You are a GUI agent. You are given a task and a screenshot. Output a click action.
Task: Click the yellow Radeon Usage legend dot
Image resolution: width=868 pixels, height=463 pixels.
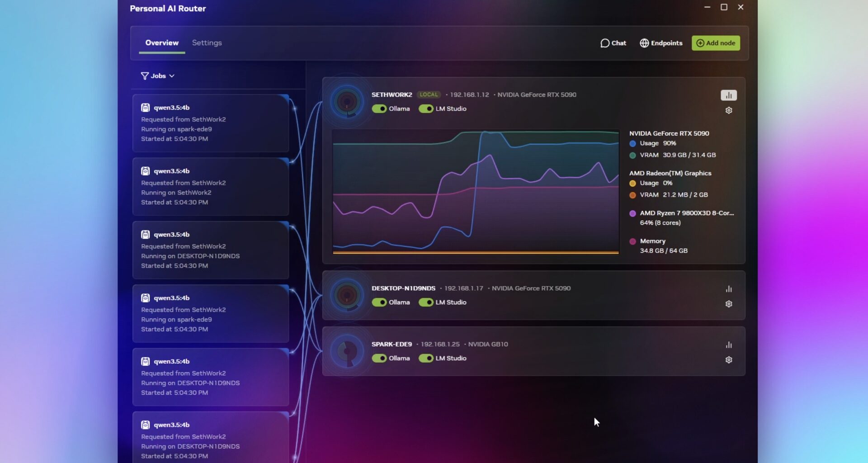tap(632, 183)
